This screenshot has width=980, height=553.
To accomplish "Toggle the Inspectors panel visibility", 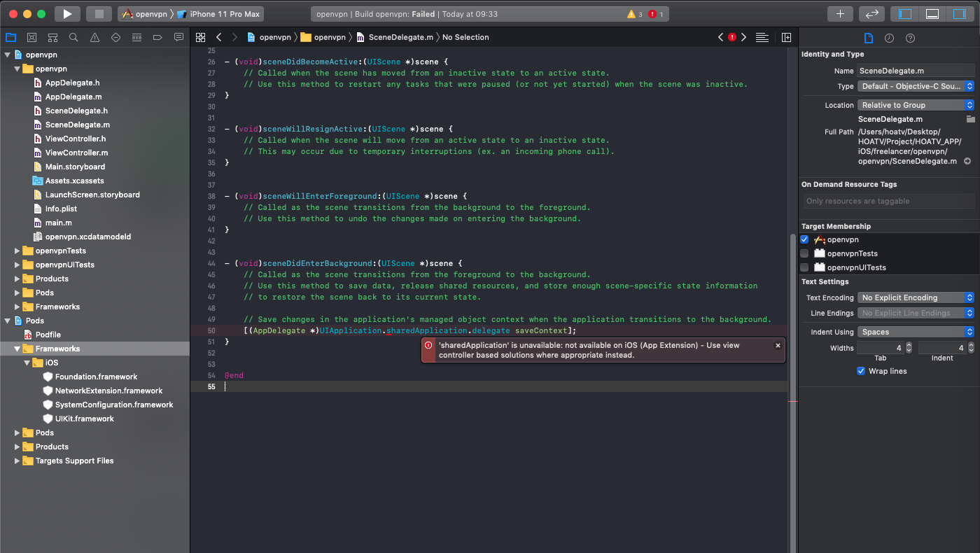I will (958, 14).
